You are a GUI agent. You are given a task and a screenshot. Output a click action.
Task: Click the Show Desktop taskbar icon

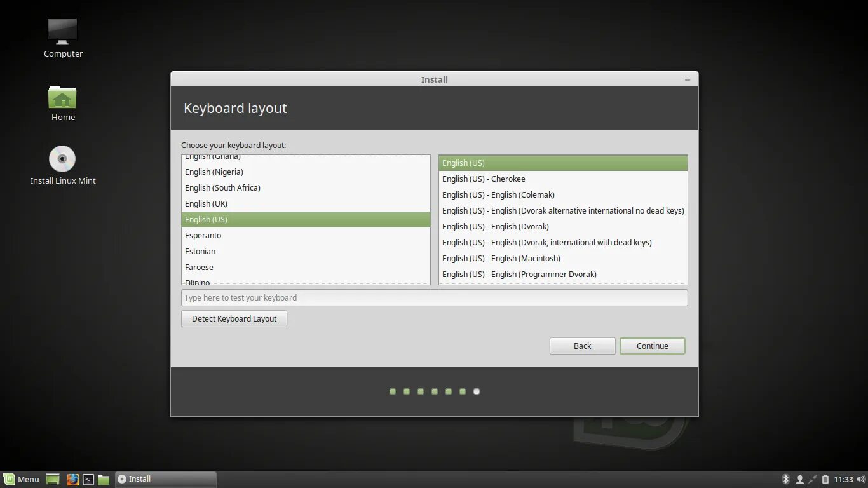53,479
